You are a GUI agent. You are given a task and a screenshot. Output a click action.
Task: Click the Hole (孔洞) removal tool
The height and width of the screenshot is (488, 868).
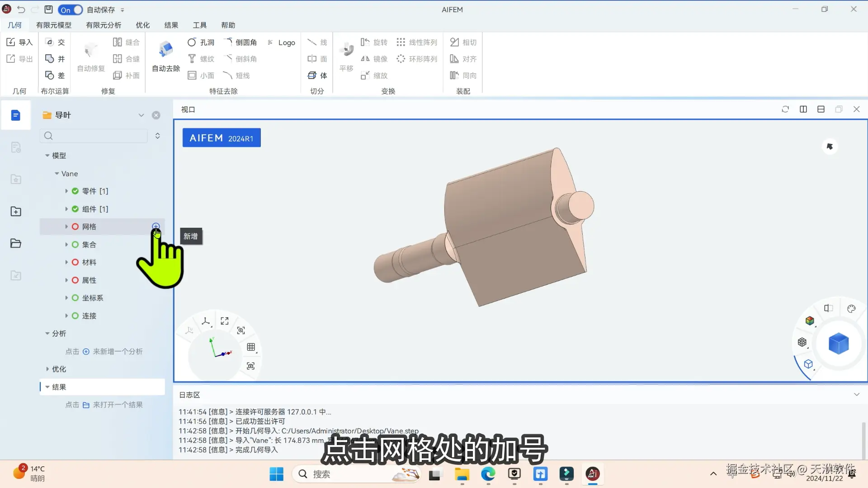click(x=201, y=42)
